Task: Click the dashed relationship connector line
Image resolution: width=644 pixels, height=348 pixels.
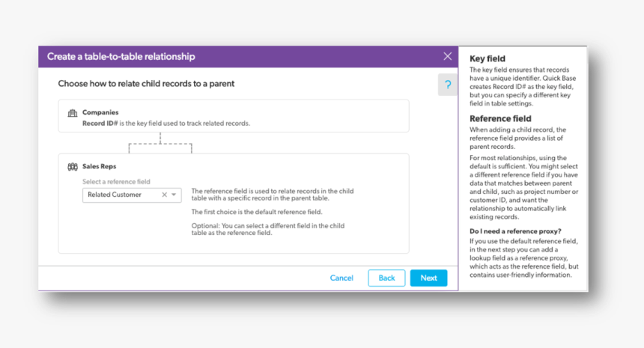Action: tap(160, 143)
